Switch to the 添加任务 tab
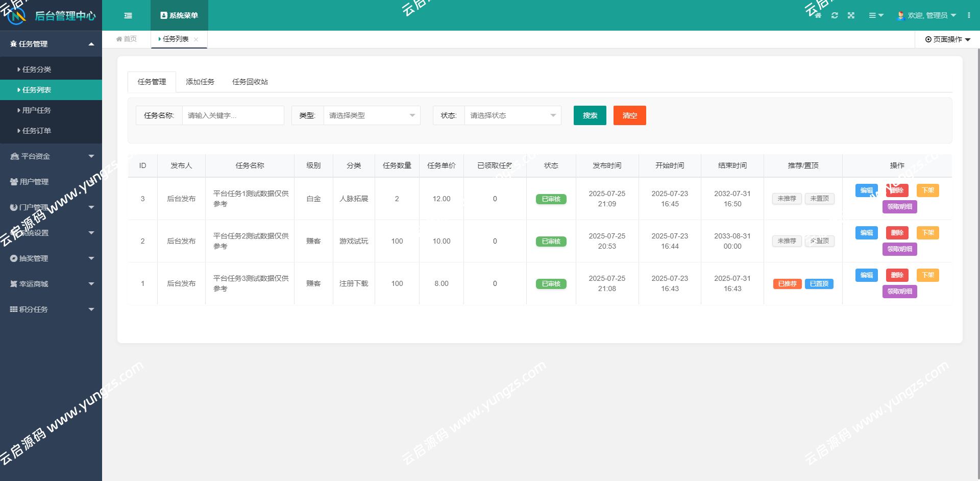This screenshot has width=980, height=481. click(x=200, y=82)
